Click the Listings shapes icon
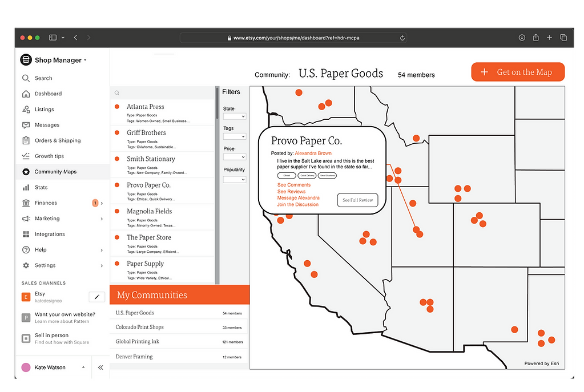The width and height of the screenshot is (584, 392). [x=26, y=110]
